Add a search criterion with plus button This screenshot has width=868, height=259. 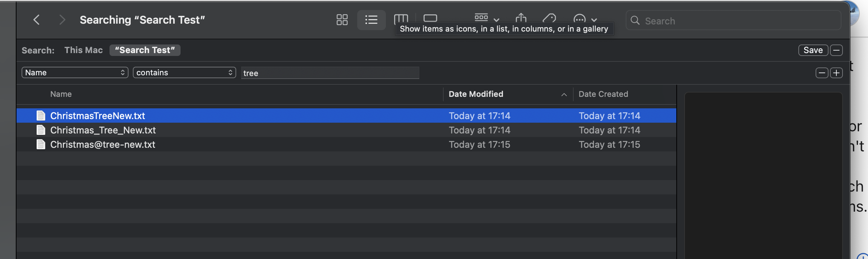click(x=836, y=73)
